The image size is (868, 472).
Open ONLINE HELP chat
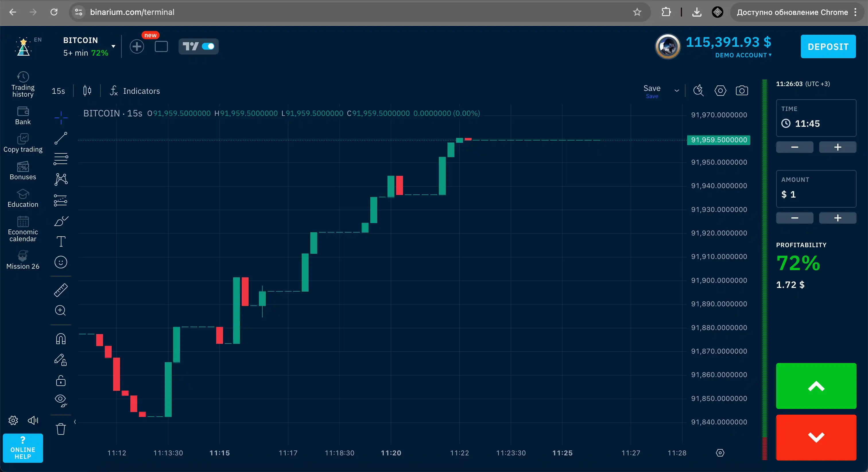[x=23, y=448]
